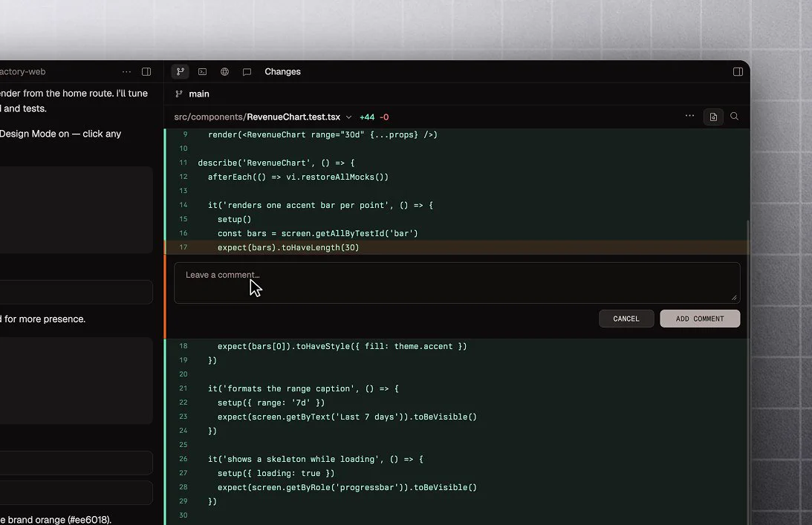812x525 pixels.
Task: Click line number 26
Action: coord(183,459)
